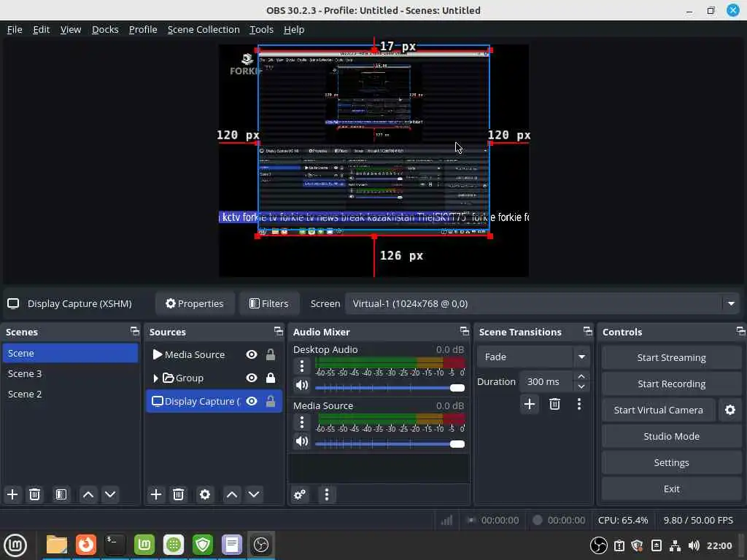Add a scene transition with plus icon
Viewport: 747px width, 560px height.
pyautogui.click(x=530, y=404)
